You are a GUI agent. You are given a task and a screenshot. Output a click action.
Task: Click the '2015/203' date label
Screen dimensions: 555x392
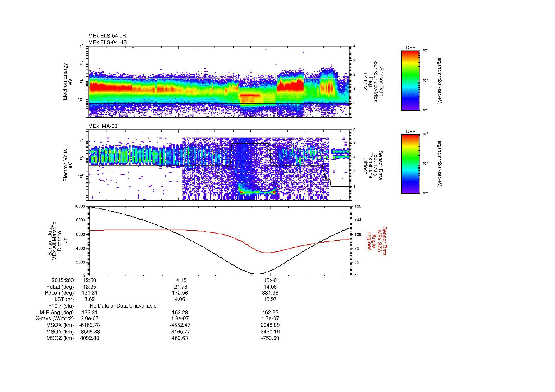click(x=63, y=280)
